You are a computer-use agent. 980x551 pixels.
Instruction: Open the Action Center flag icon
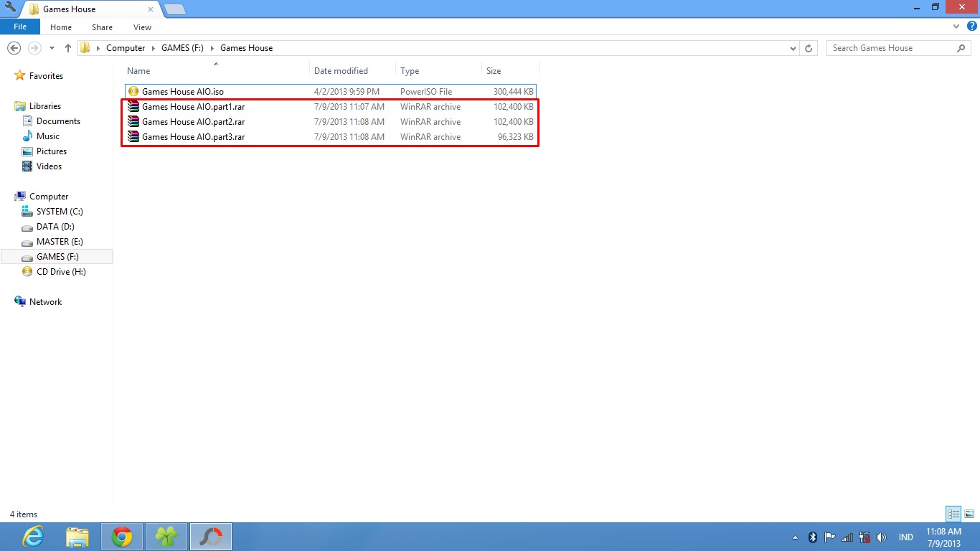point(829,537)
